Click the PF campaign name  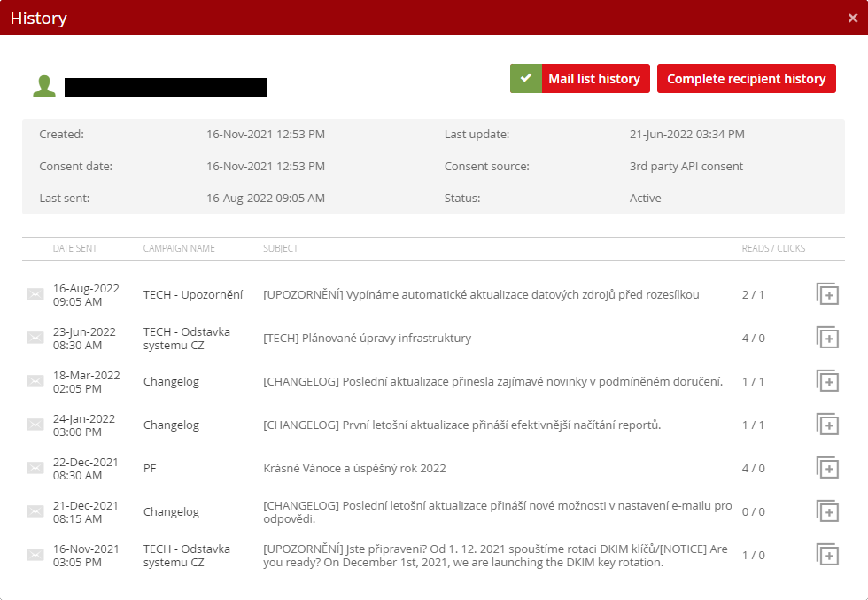[x=150, y=468]
